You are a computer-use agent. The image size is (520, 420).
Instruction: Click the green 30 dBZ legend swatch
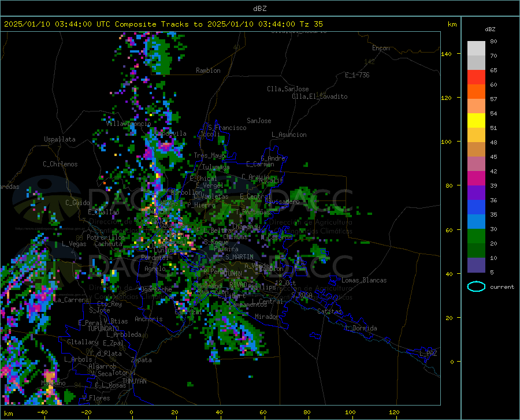[x=476, y=236]
